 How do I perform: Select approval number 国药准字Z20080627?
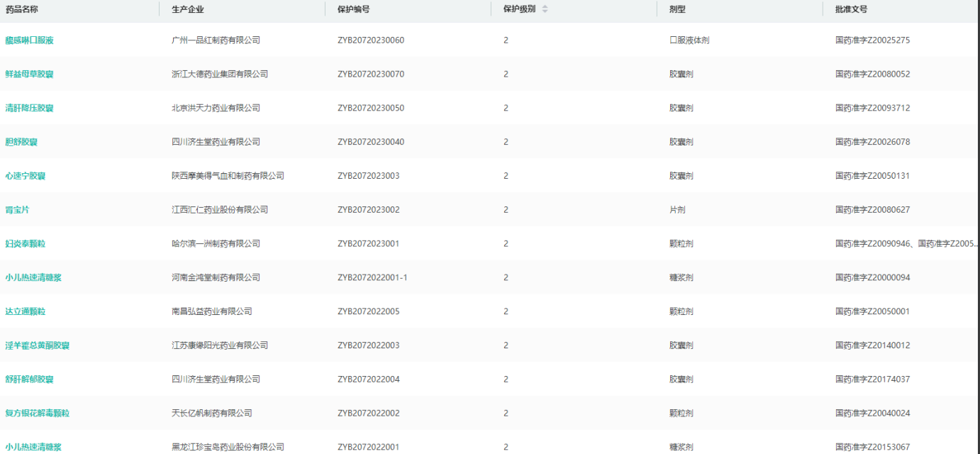coord(873,210)
